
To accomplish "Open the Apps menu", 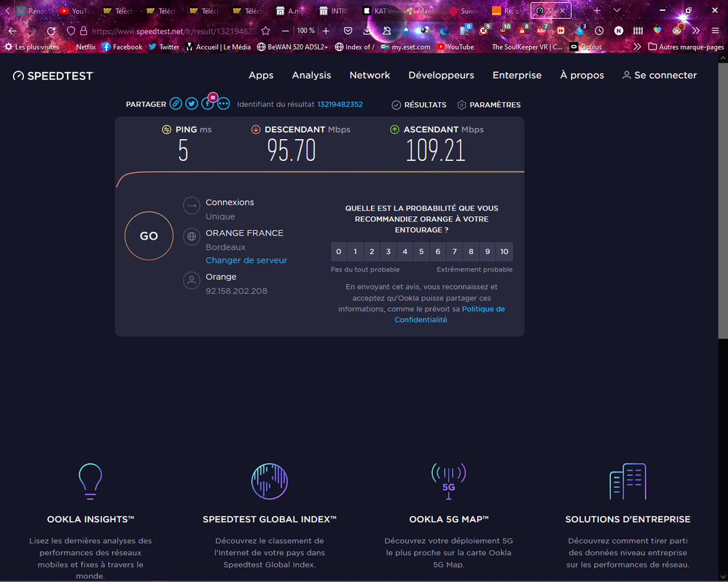I will [261, 75].
